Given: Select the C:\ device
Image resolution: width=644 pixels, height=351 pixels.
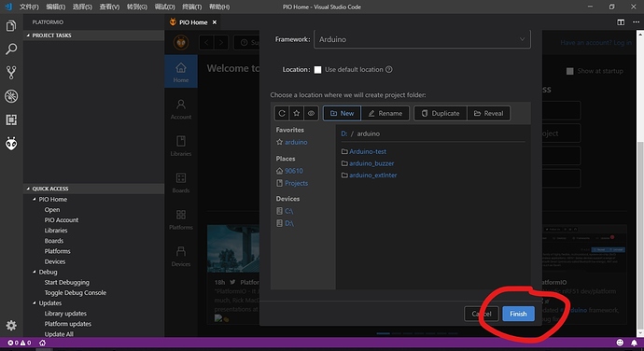Looking at the screenshot, I should click(x=288, y=211).
